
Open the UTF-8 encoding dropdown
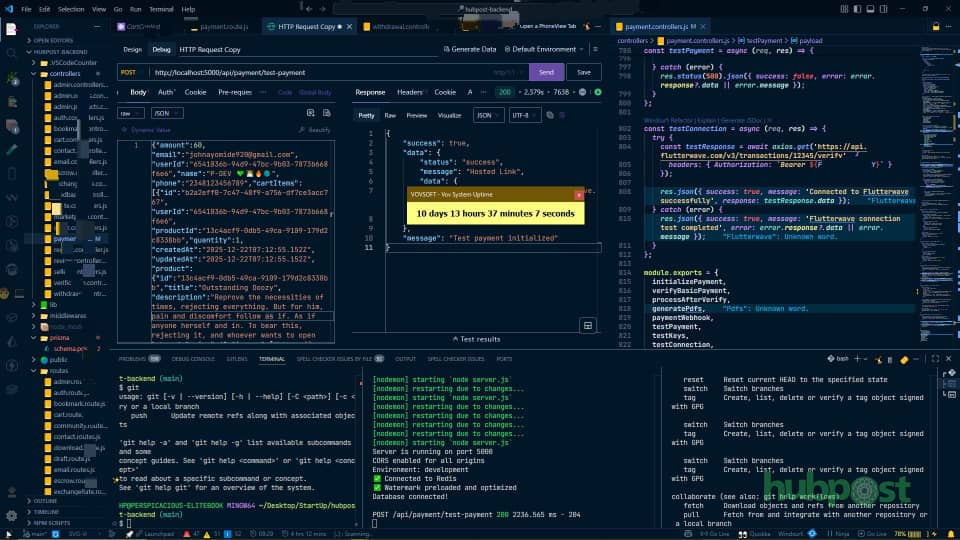tap(524, 115)
